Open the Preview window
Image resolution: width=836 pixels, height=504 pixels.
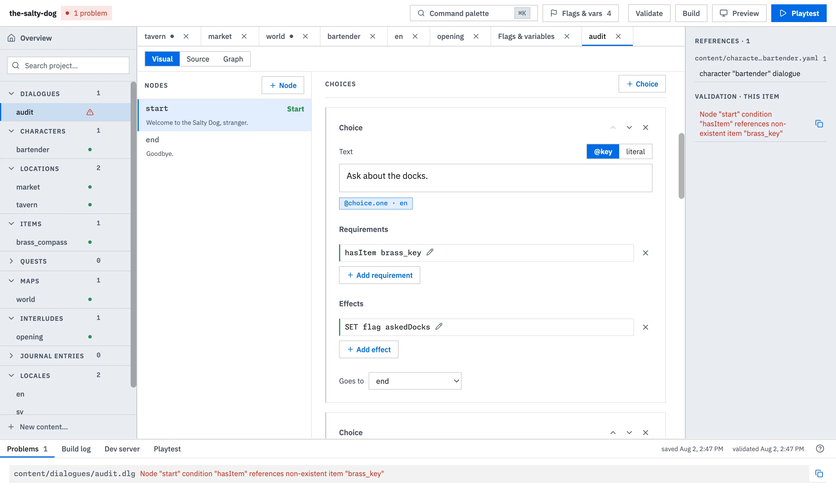(739, 13)
